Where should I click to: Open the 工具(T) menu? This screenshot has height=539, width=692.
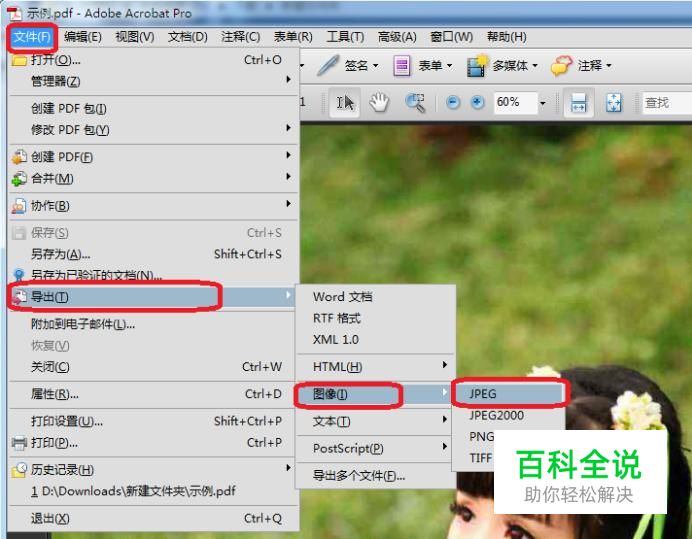coord(345,37)
